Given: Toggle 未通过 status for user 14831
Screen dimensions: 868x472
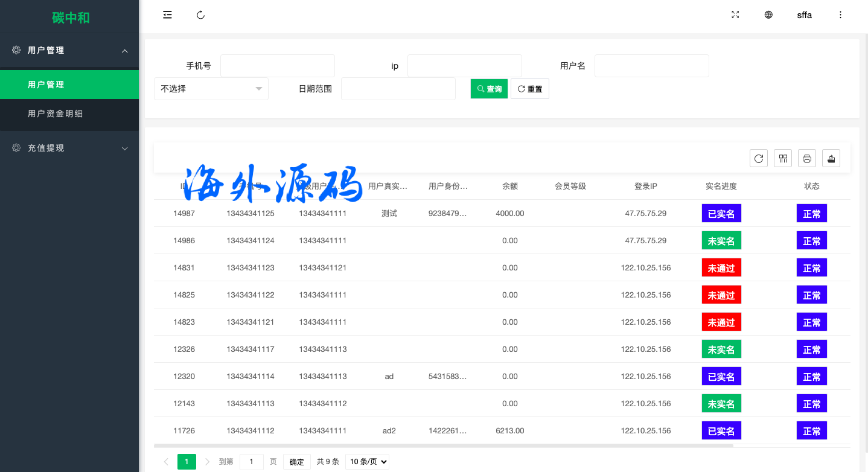Looking at the screenshot, I should click(721, 268).
